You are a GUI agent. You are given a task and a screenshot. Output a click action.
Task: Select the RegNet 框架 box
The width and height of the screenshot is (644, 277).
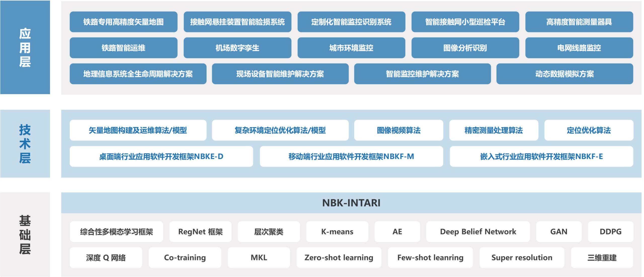click(200, 232)
